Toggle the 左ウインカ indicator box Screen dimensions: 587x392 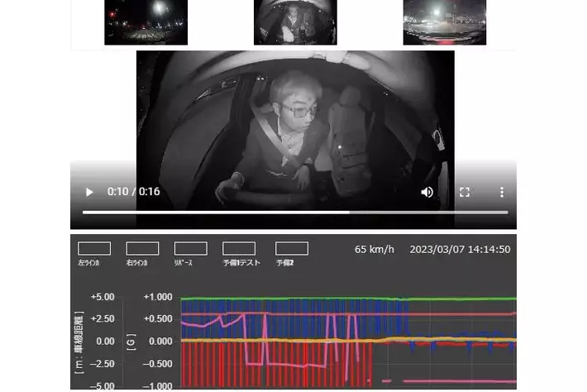93,248
